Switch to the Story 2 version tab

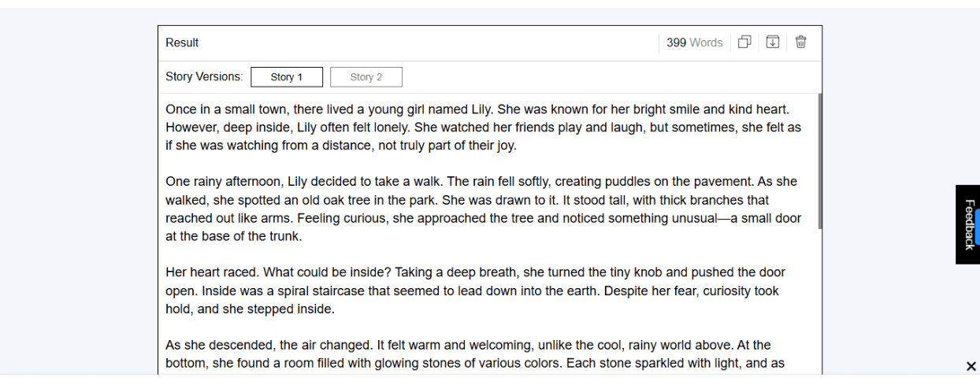pyautogui.click(x=366, y=77)
